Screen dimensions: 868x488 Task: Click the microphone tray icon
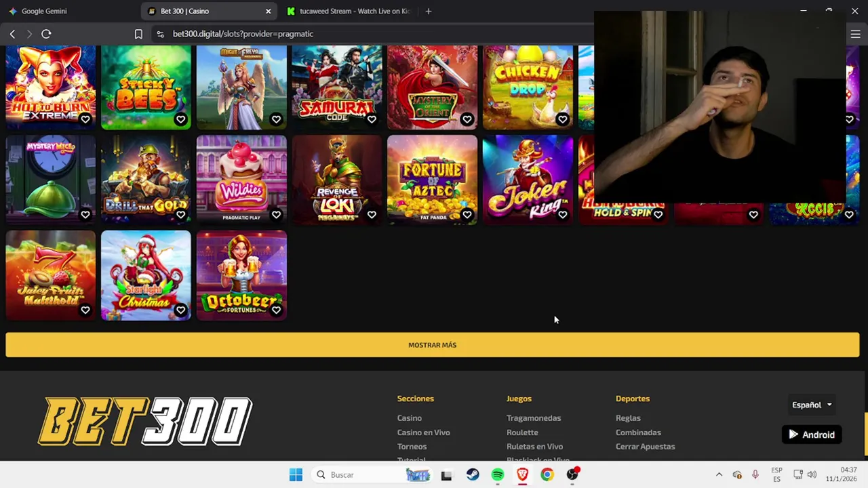click(755, 475)
